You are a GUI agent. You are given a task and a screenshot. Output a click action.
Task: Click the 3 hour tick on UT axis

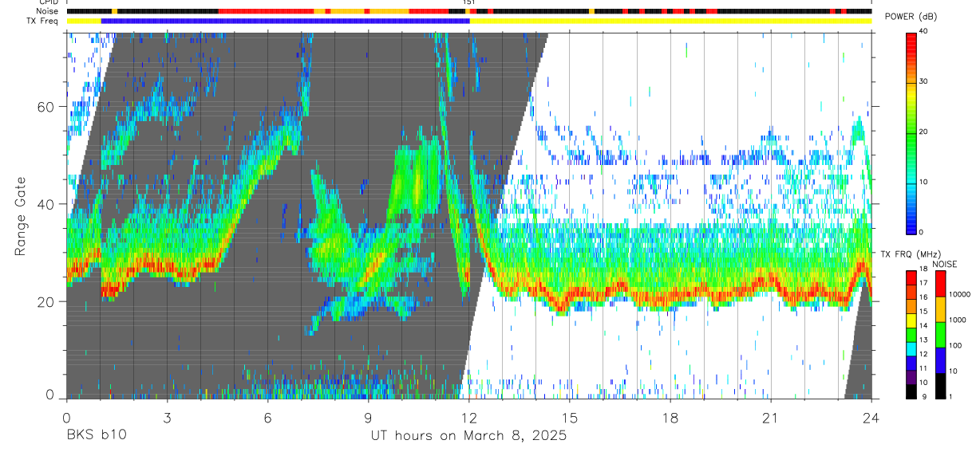click(167, 417)
